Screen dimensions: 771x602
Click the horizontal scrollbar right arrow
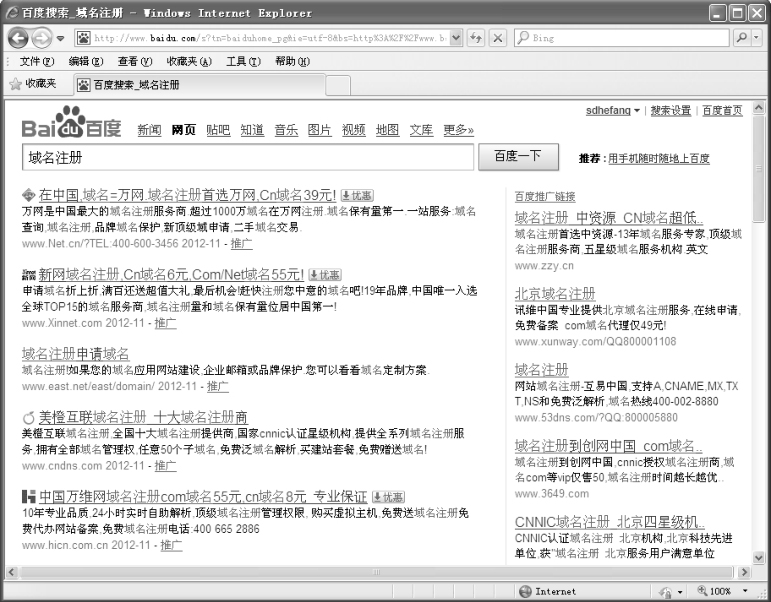tap(744, 572)
